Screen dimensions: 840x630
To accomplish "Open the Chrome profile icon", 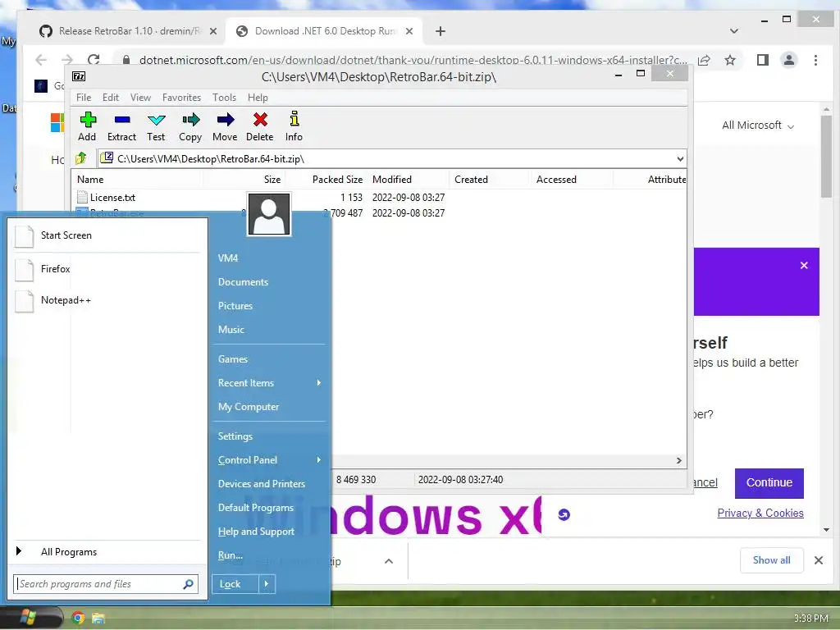I will pos(788,60).
